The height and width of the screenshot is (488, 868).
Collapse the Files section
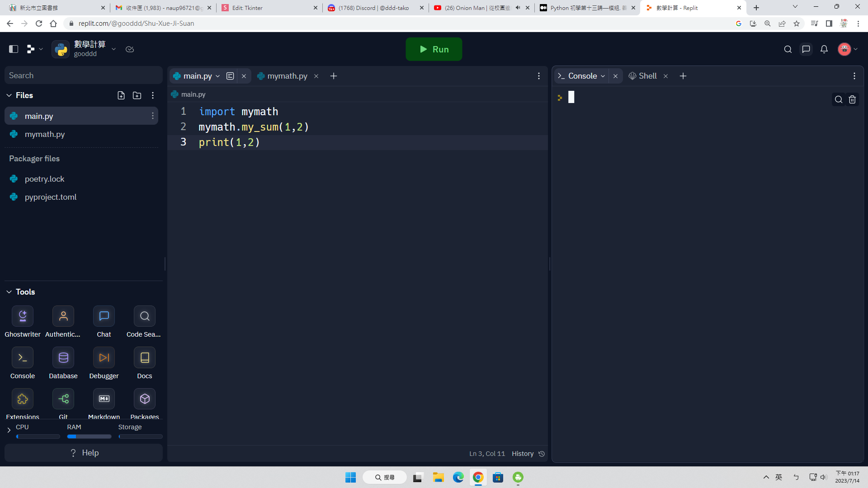9,95
